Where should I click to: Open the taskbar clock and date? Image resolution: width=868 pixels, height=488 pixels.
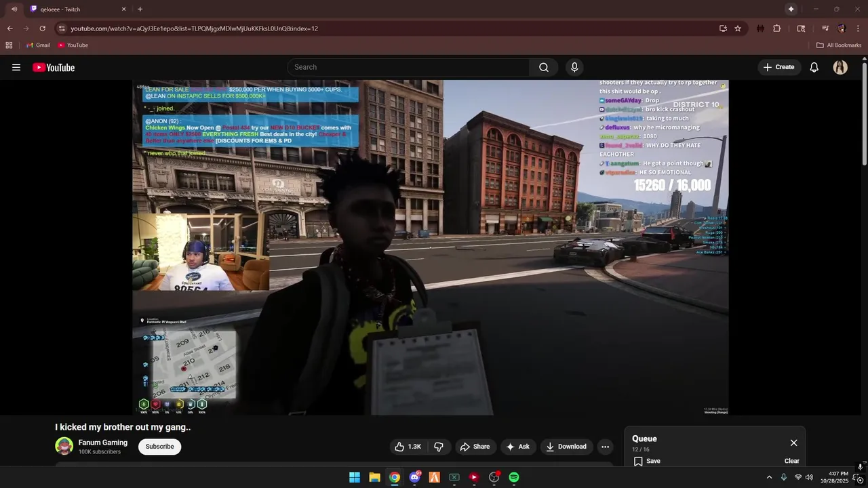tap(834, 477)
